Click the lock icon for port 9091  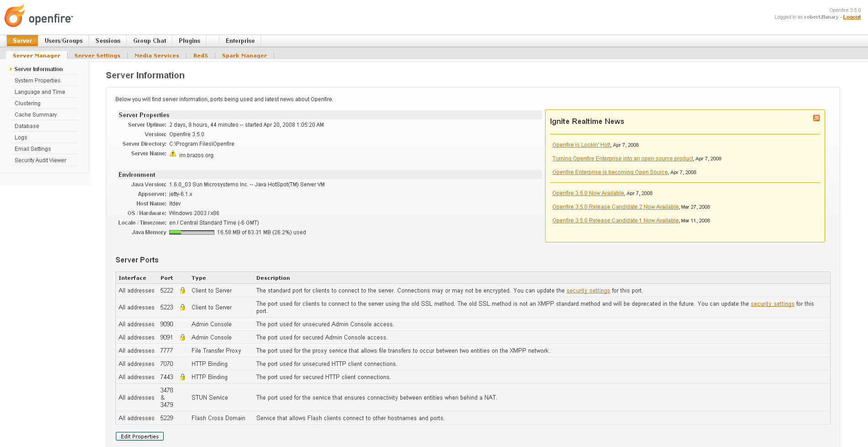[182, 337]
